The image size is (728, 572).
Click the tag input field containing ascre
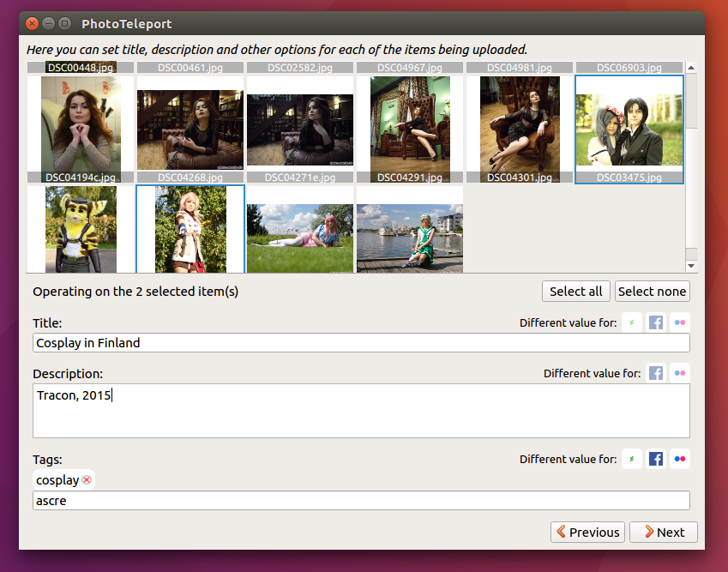361,501
